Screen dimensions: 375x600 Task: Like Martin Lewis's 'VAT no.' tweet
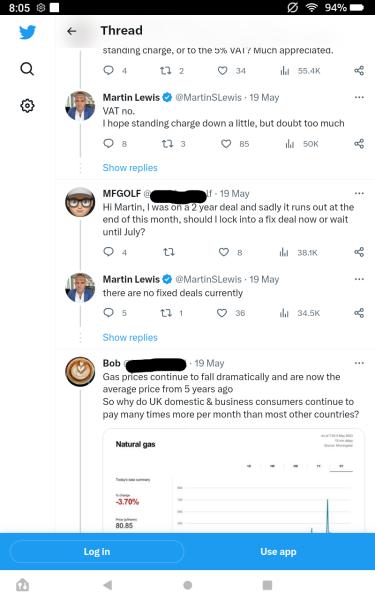pyautogui.click(x=226, y=144)
